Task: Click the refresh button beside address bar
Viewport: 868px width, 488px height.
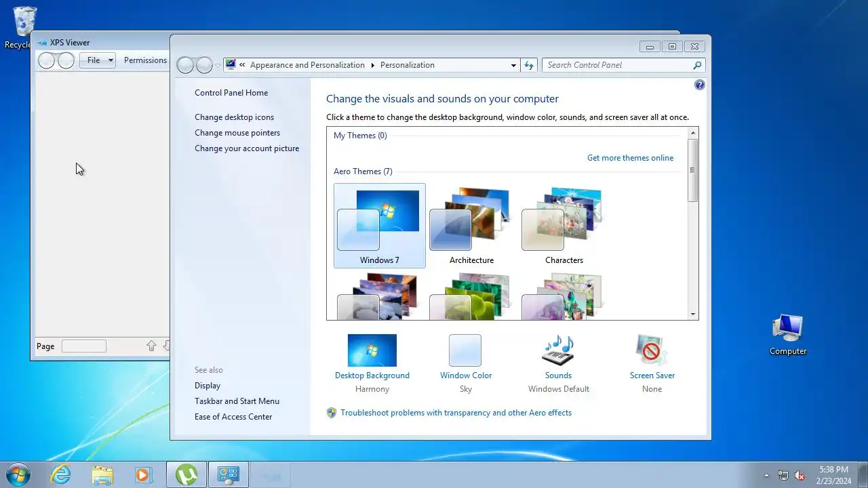Action: point(529,65)
